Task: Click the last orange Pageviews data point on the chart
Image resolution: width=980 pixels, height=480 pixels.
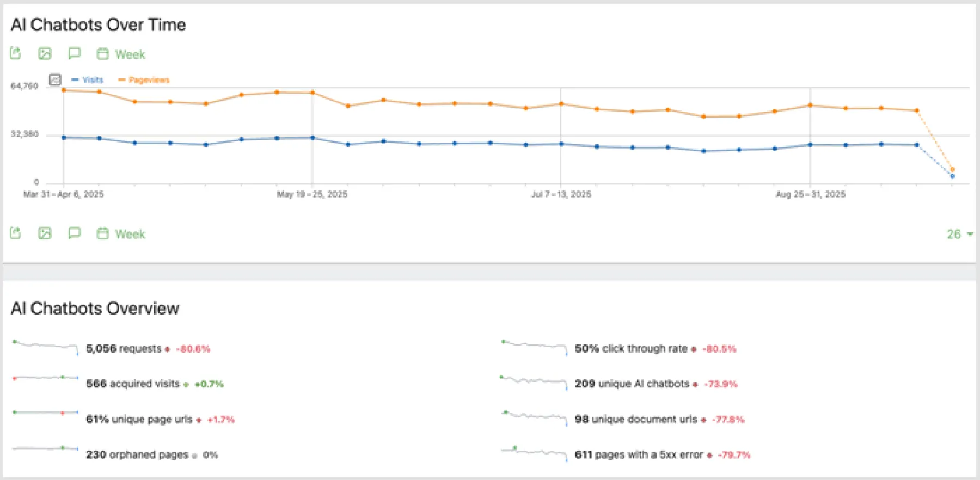Action: pos(952,169)
